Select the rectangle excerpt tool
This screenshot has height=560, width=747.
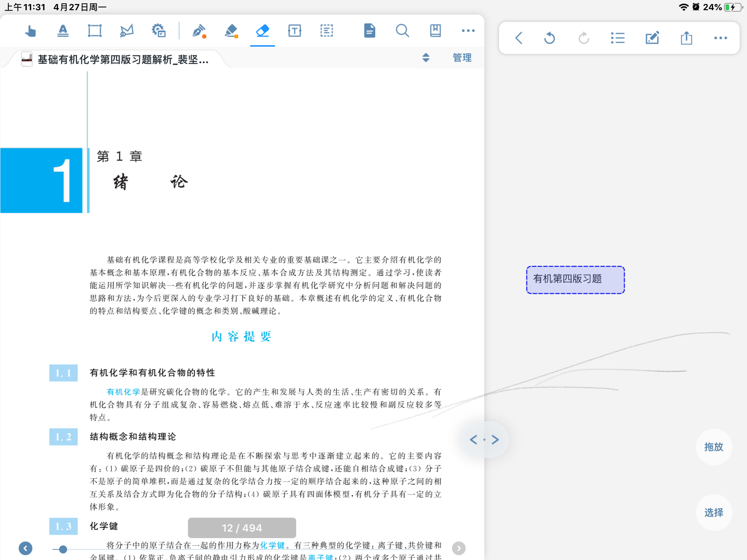95,31
